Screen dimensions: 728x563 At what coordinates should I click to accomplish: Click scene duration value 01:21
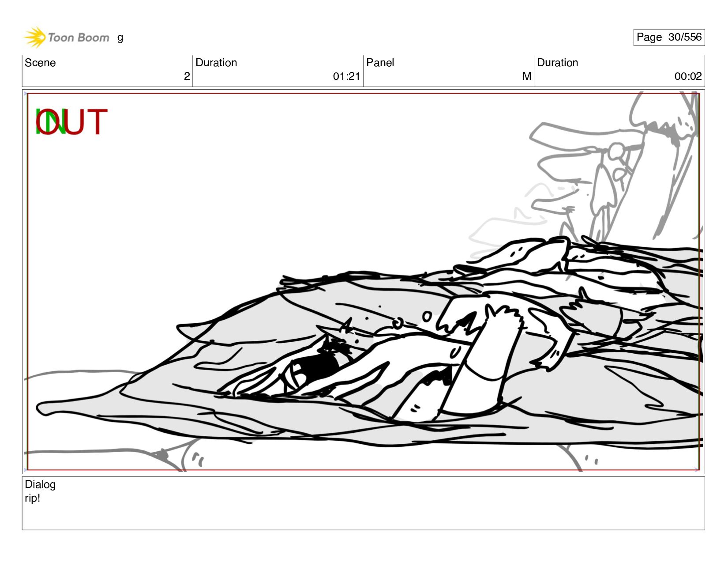point(346,76)
